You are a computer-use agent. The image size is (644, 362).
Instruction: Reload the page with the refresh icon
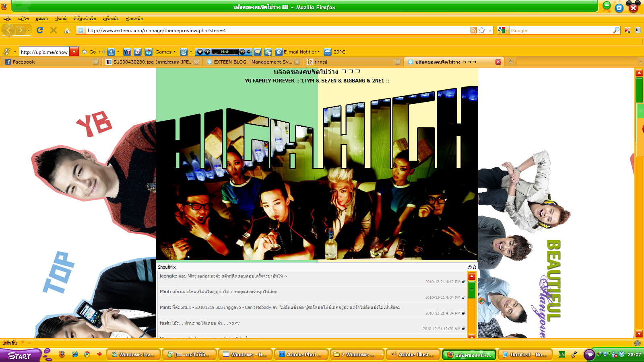[x=40, y=30]
